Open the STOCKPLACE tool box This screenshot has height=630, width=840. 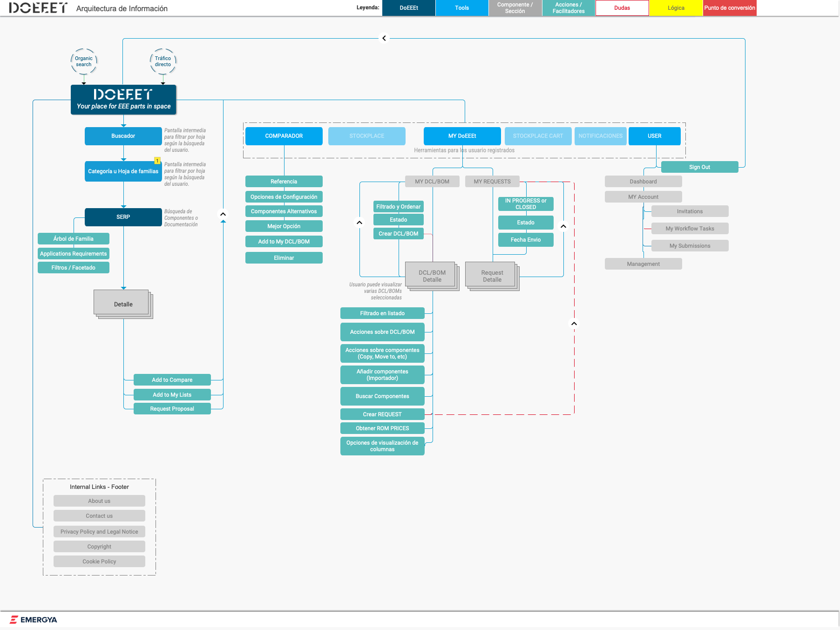pyautogui.click(x=367, y=136)
